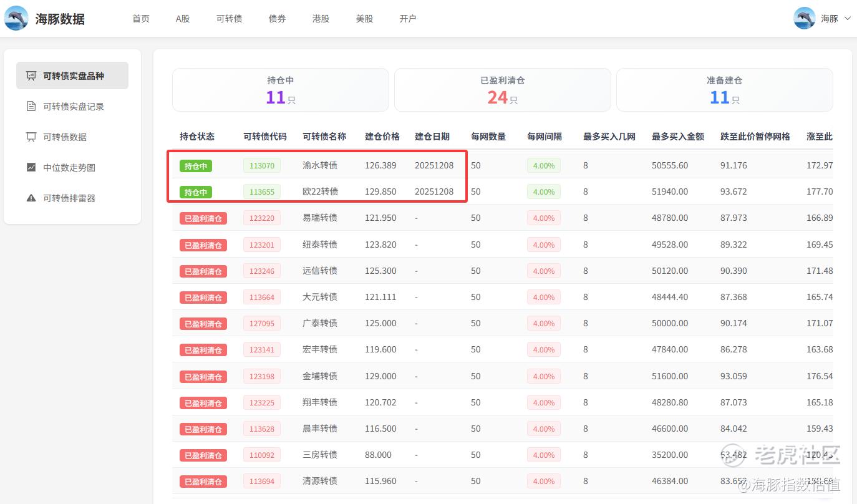Click the 已盈利清仓 24只 summary card

point(503,90)
